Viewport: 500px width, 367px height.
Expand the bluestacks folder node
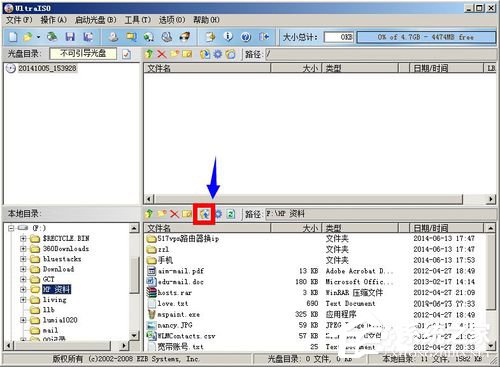pyautogui.click(x=23, y=259)
